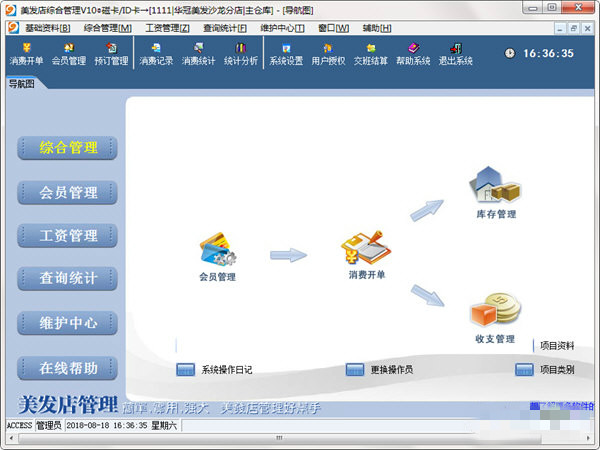Click the 综合管理 sidebar button
Screen dimensions: 600x450
tap(67, 148)
